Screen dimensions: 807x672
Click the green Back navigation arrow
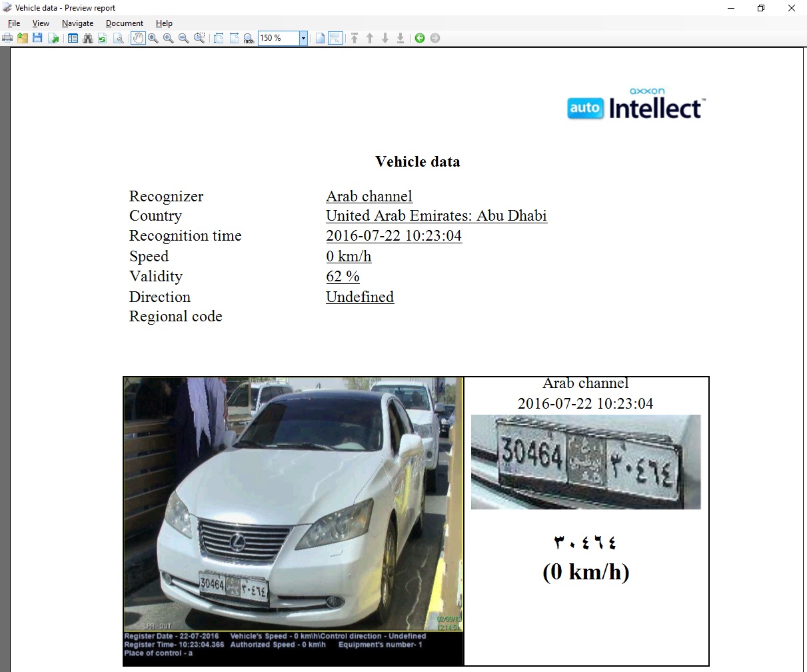tap(420, 38)
